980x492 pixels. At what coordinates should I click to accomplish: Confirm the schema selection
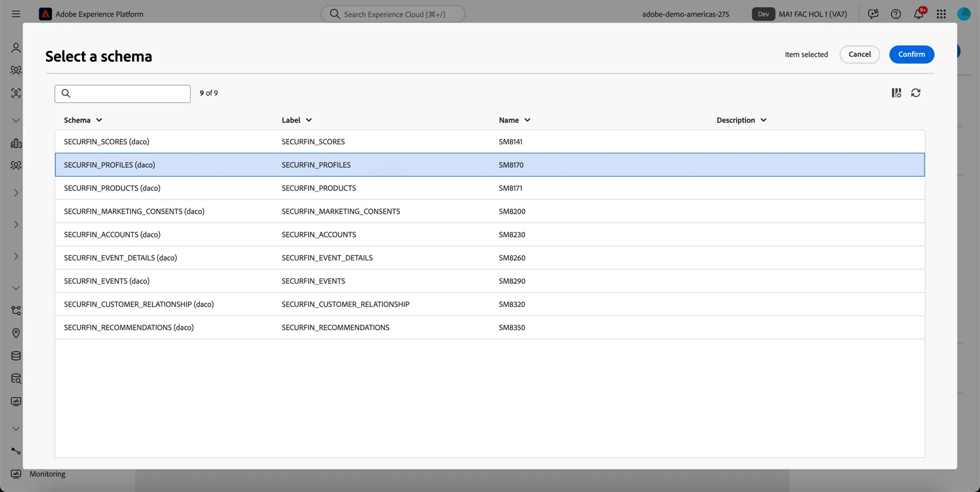[x=912, y=54]
